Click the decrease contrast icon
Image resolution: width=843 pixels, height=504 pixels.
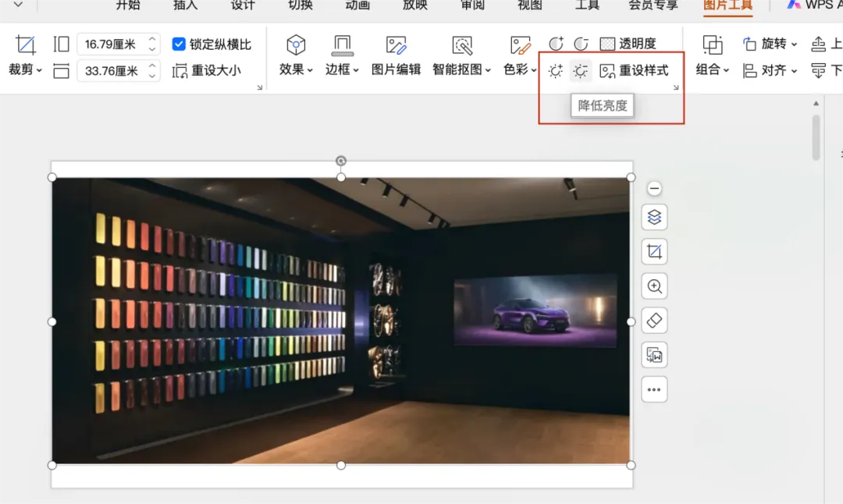(582, 43)
